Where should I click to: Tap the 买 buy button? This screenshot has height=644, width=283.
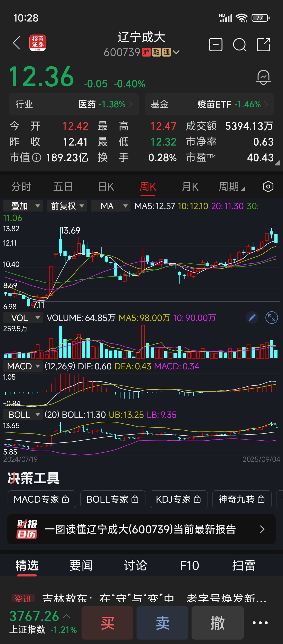pyautogui.click(x=107, y=623)
